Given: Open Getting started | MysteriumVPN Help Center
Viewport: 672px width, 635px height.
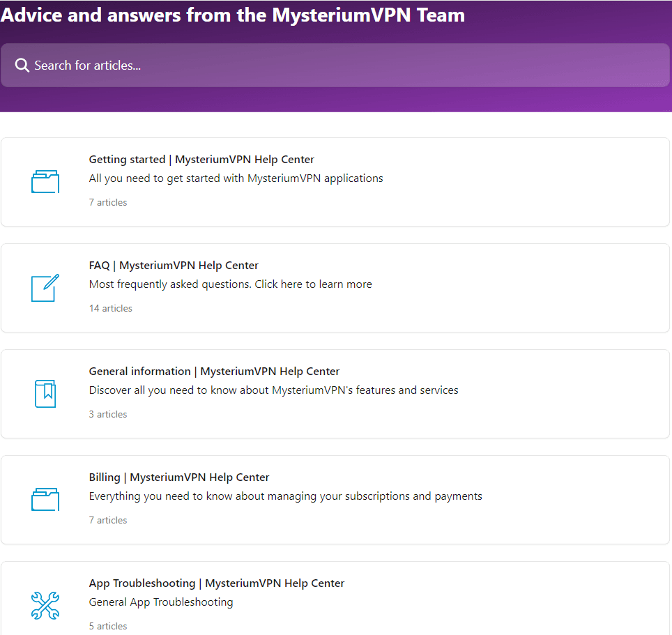Looking at the screenshot, I should point(201,160).
